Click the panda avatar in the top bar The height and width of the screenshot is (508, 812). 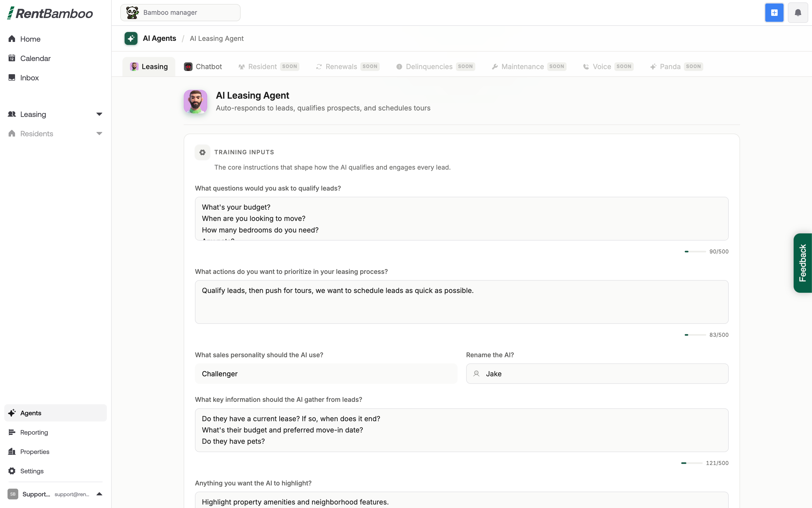tap(132, 13)
